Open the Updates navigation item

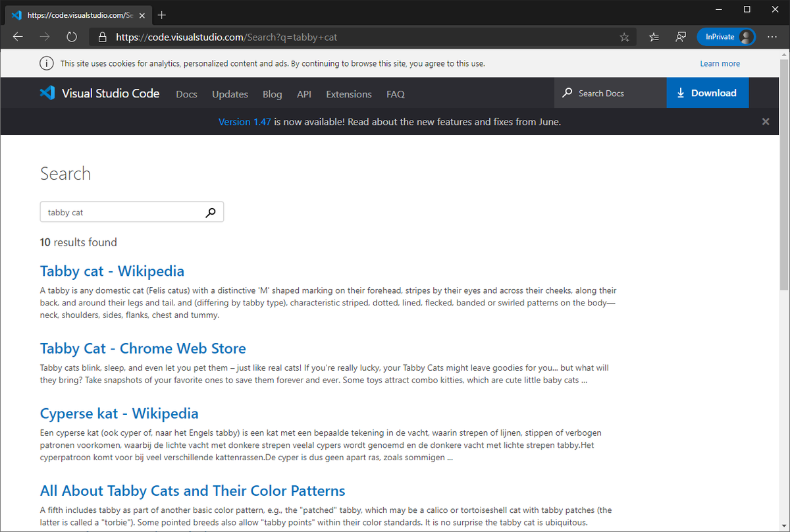tap(230, 94)
